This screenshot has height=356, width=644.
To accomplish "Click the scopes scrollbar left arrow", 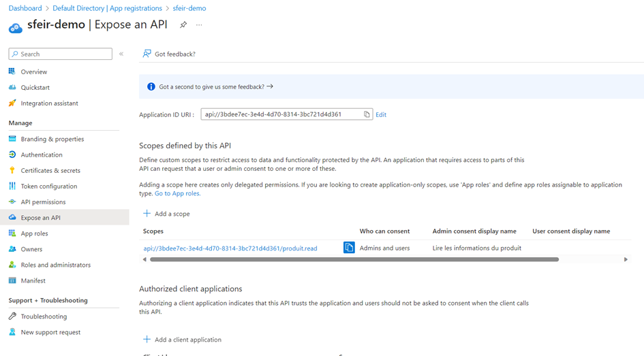I will point(144,259).
